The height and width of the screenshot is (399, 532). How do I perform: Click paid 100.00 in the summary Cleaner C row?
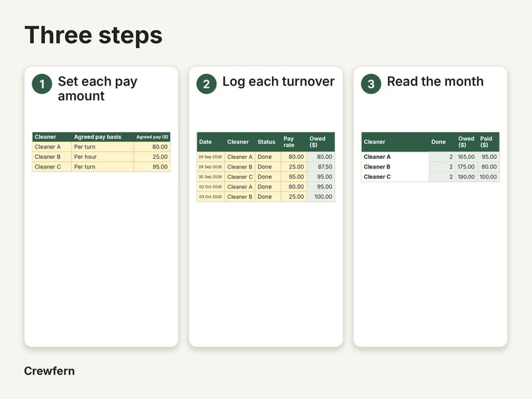(x=488, y=177)
